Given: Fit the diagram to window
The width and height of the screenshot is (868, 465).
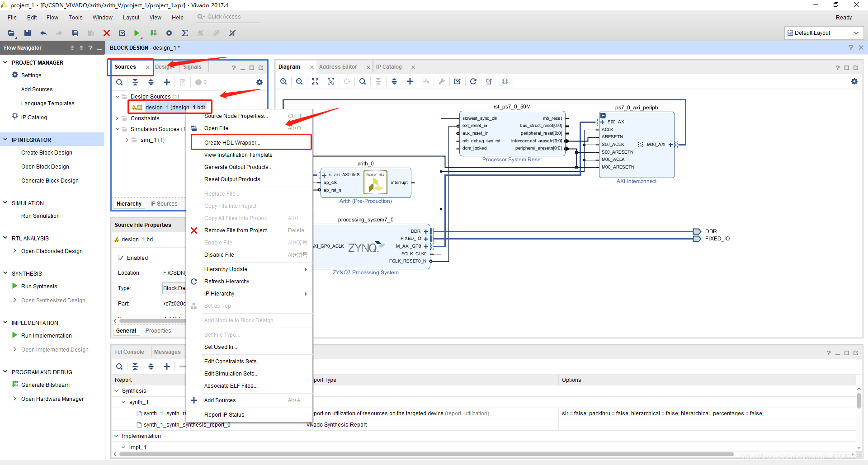Looking at the screenshot, I should click(x=315, y=81).
